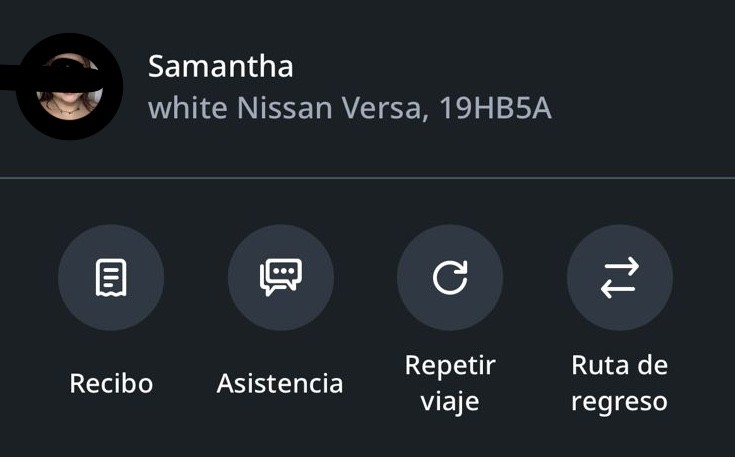The image size is (735, 457).
Task: Click the word Versa in the vehicle description
Action: 382,108
